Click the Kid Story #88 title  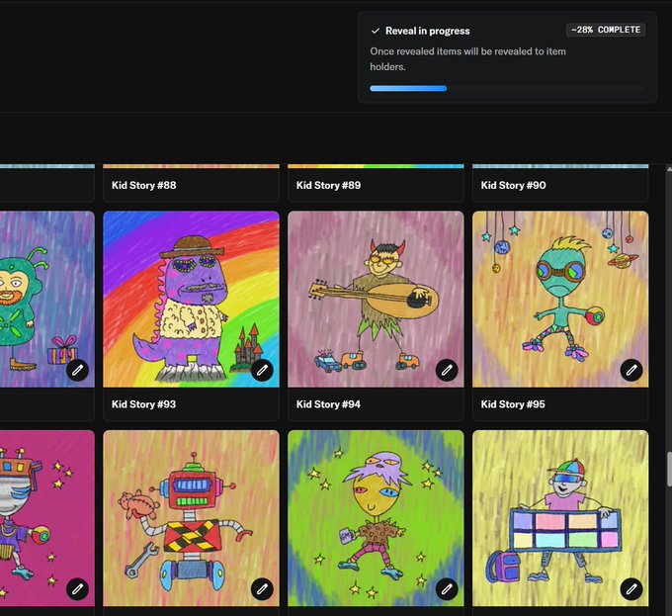(x=144, y=185)
